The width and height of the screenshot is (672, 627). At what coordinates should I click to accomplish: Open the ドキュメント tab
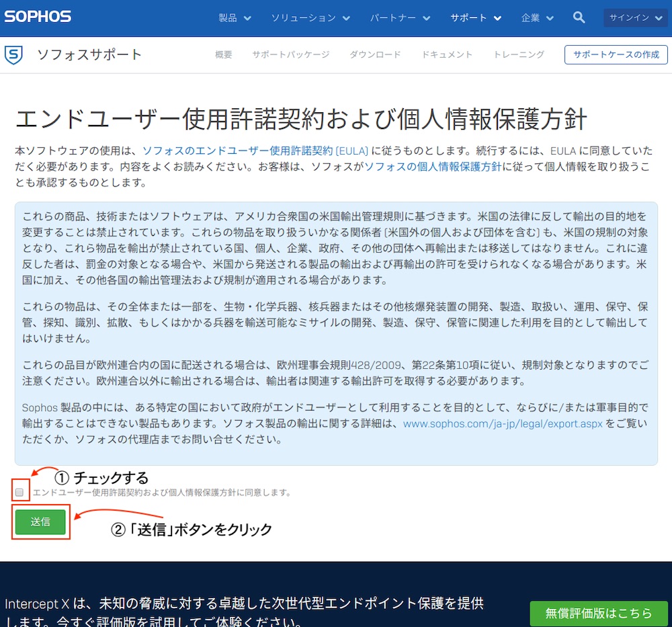coord(447,54)
